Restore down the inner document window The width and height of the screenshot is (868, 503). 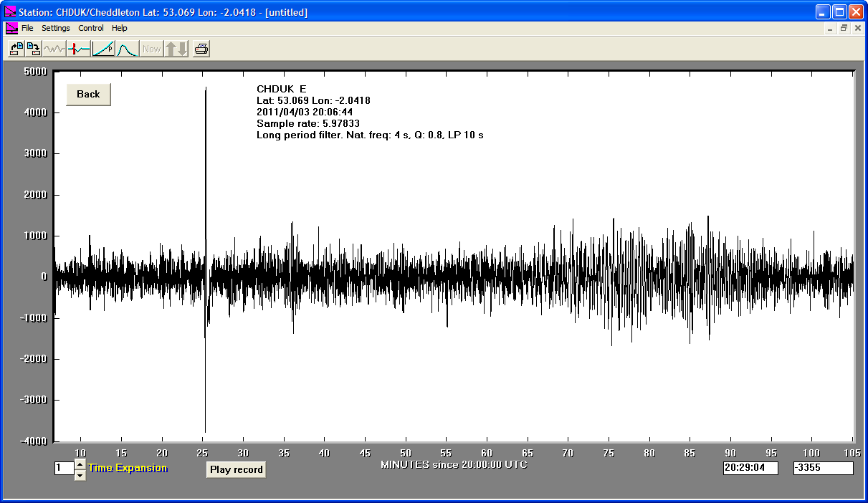[x=844, y=28]
